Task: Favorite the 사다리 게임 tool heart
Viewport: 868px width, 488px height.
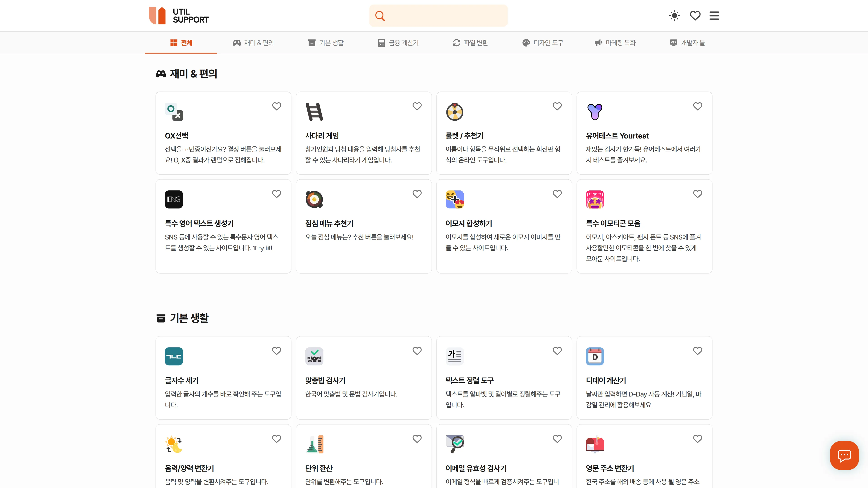Action: [417, 106]
